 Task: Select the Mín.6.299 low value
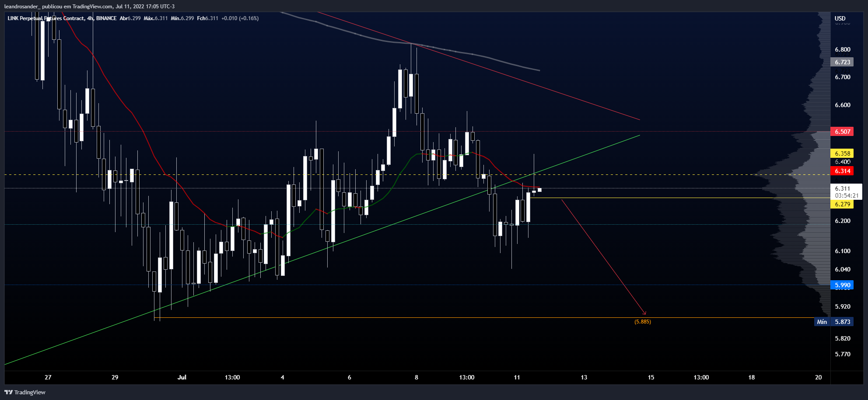(x=182, y=18)
